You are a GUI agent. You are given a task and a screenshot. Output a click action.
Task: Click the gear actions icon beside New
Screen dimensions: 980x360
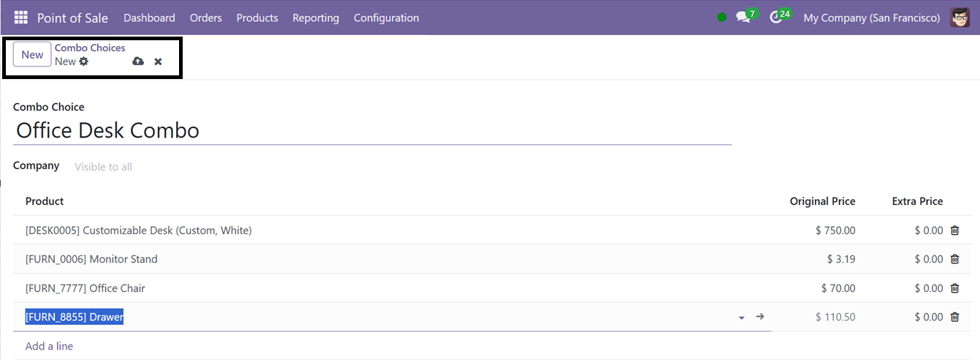pos(84,61)
